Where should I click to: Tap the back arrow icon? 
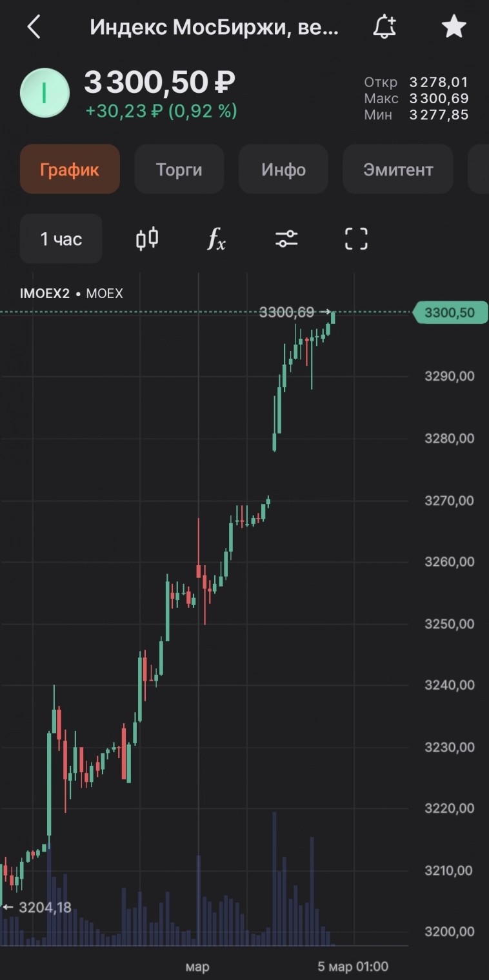coord(34,27)
